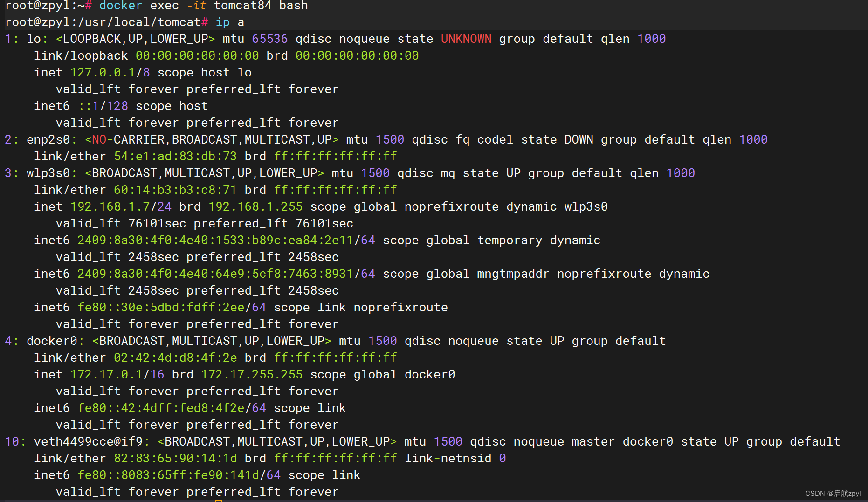The height and width of the screenshot is (502, 868).
Task: Click the interface name docker0 on line 4
Action: (x=52, y=341)
